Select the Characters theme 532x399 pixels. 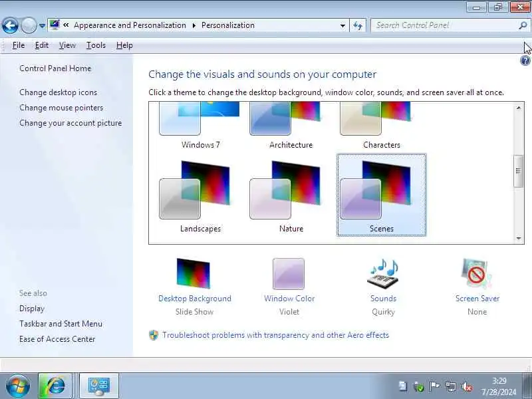(381, 126)
